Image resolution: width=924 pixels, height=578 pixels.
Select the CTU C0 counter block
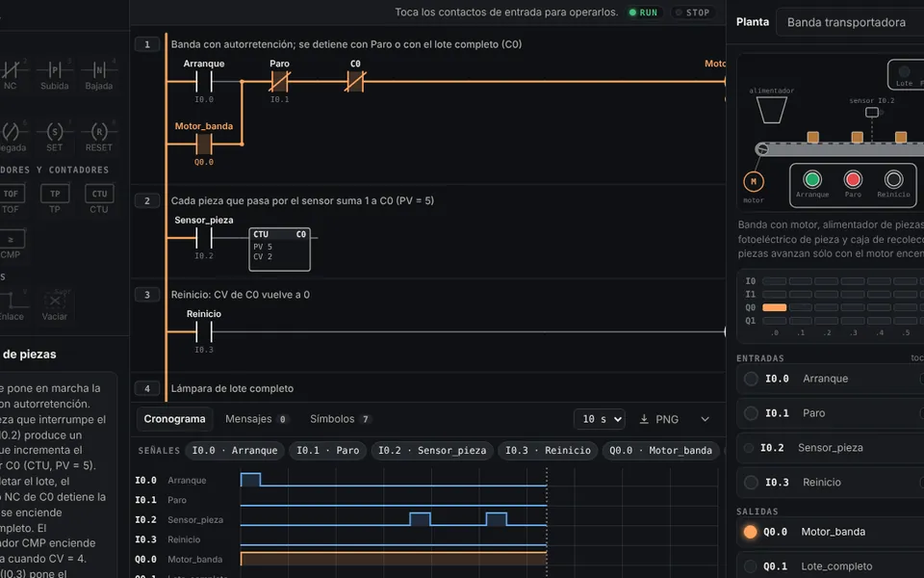(279, 250)
